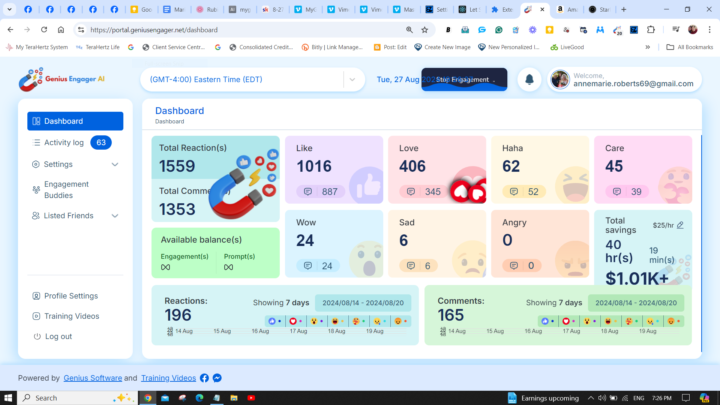Click the edit pencil beside $25/hr
Viewport: 720px width, 405px height.
tap(681, 225)
